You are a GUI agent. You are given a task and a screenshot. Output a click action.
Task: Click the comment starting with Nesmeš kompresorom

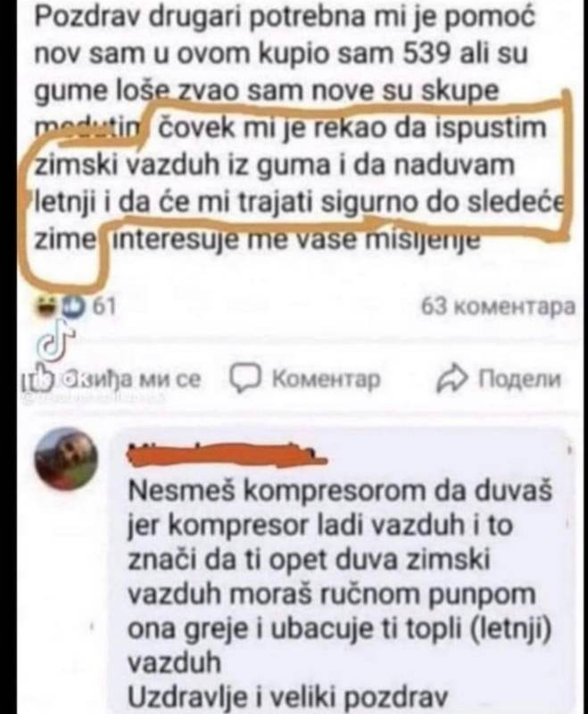tap(340, 593)
